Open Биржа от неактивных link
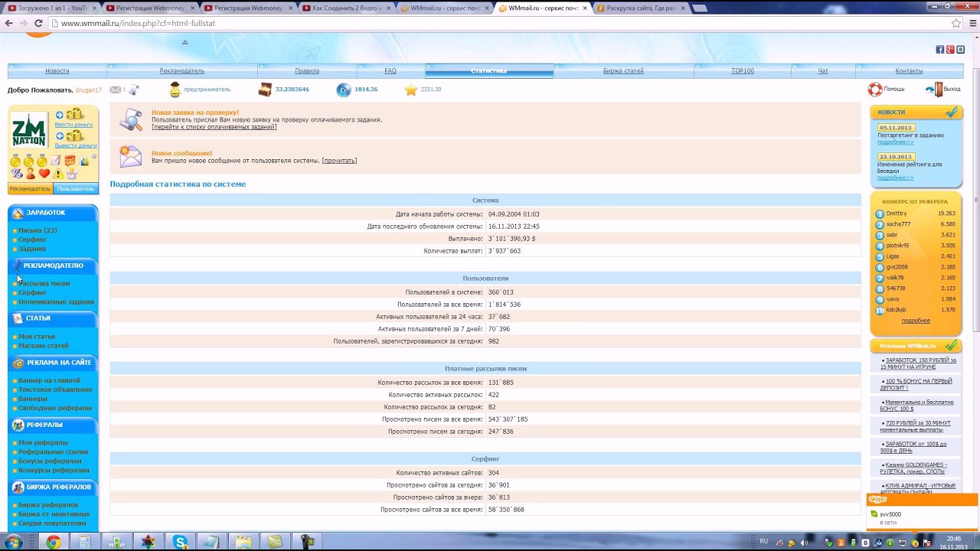980x551 pixels. coord(54,514)
